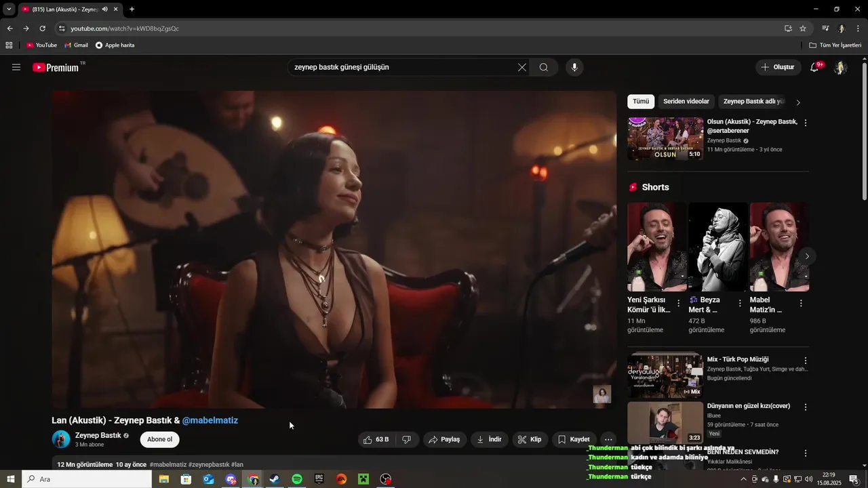Show hidden system tray icons
This screenshot has height=488, width=868.
point(744,479)
